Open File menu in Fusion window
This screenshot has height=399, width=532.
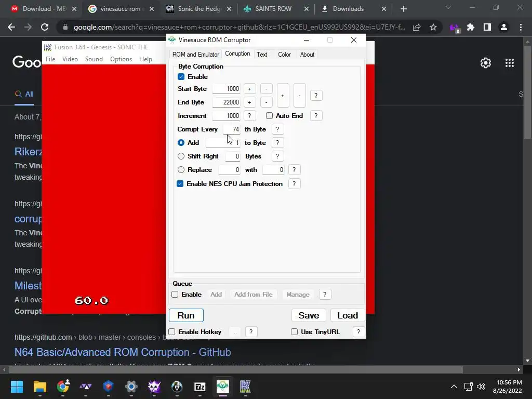click(50, 59)
